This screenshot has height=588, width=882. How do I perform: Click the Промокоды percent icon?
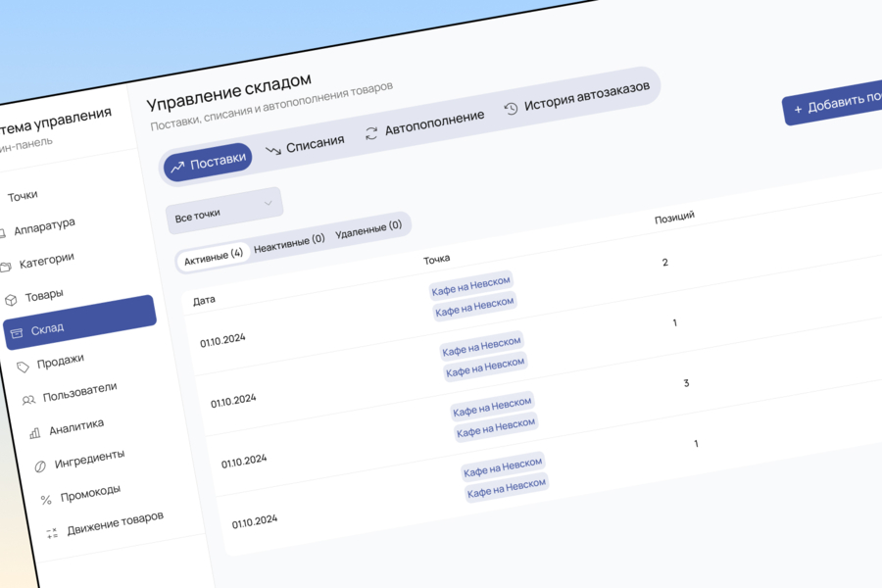(46, 500)
